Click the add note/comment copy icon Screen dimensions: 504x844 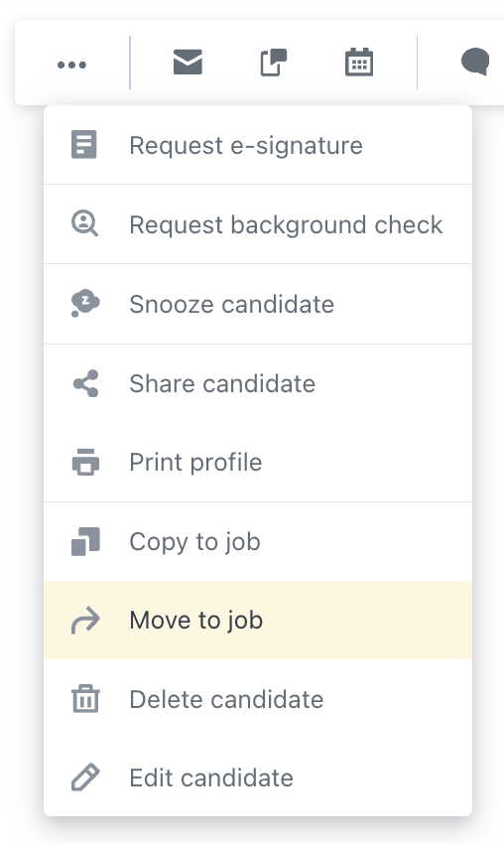273,63
